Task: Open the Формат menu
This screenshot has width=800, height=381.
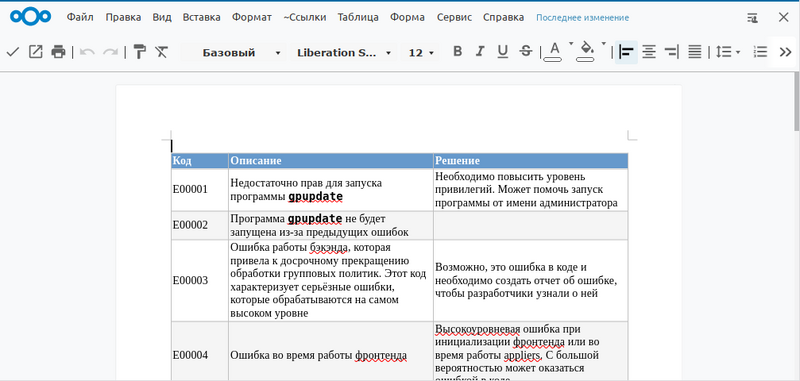Action: click(x=252, y=17)
